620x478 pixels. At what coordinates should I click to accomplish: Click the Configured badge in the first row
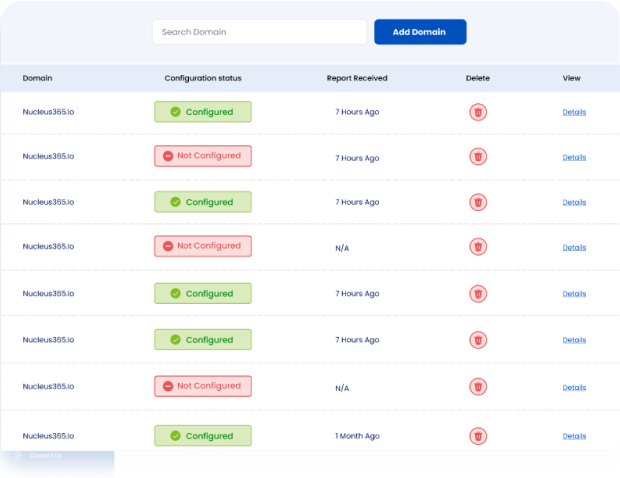point(202,112)
